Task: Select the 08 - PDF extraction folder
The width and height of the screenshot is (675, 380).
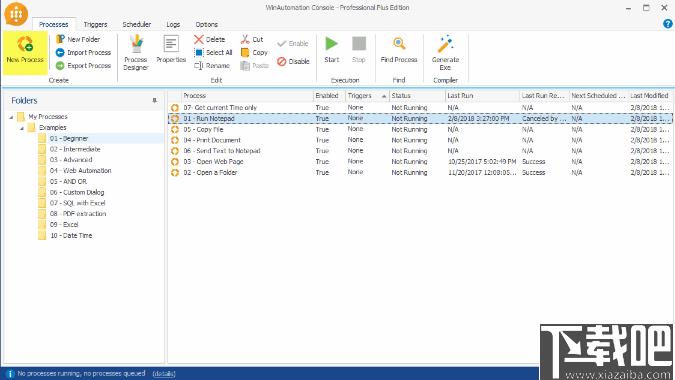Action: pos(78,214)
